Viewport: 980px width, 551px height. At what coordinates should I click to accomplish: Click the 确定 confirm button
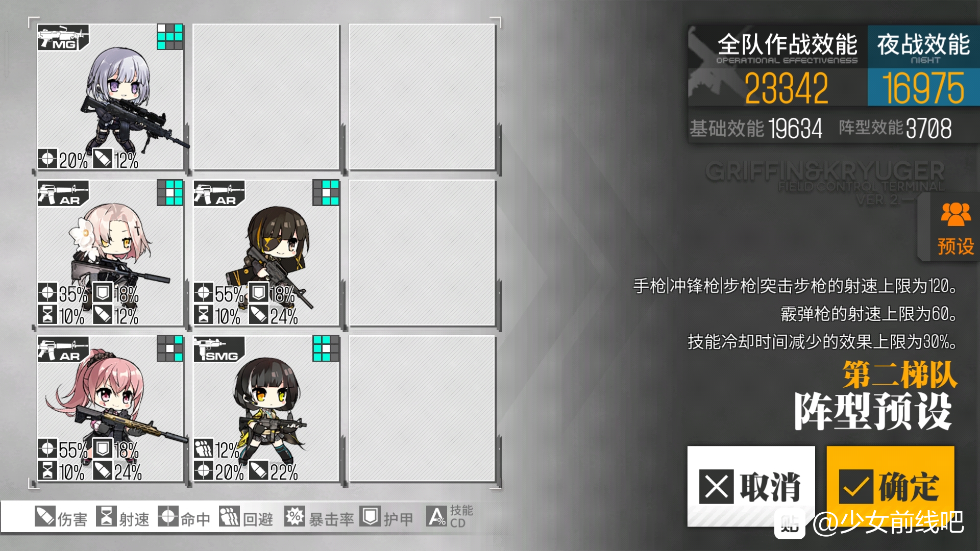pyautogui.click(x=890, y=486)
